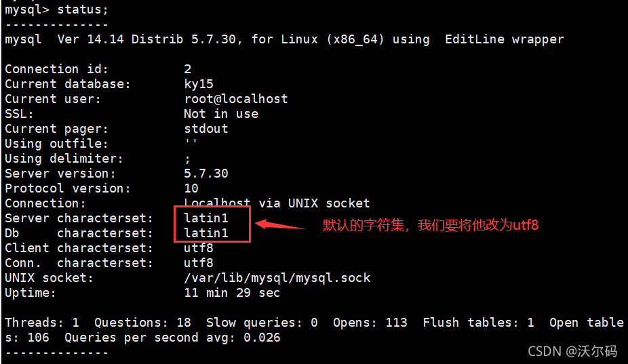Image resolution: width=628 pixels, height=364 pixels.
Task: Click the current database name ky15
Action: tap(199, 84)
